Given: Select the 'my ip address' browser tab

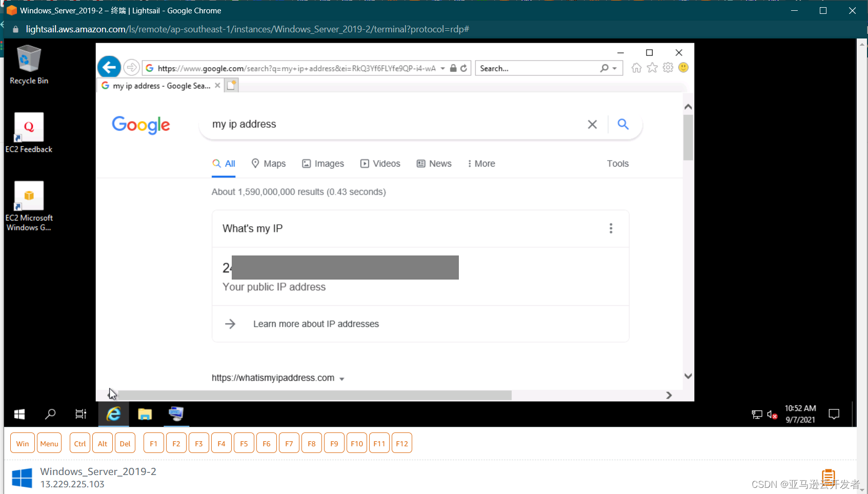Looking at the screenshot, I should (x=160, y=86).
